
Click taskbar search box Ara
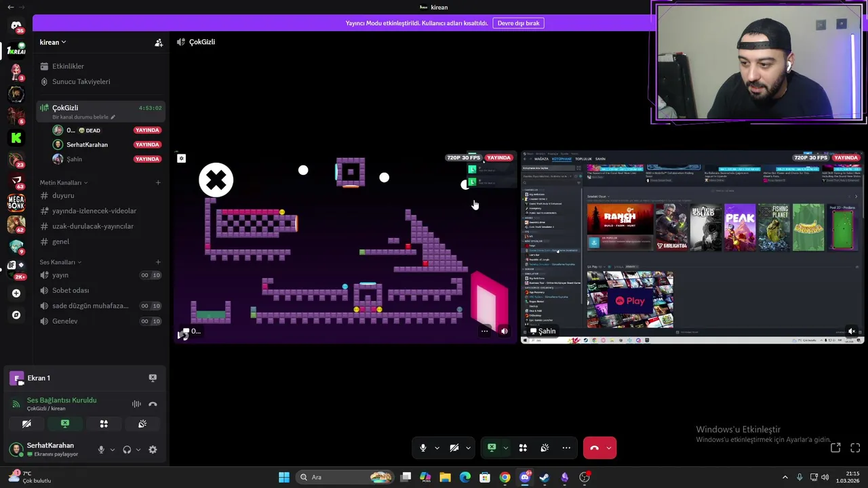[346, 477]
